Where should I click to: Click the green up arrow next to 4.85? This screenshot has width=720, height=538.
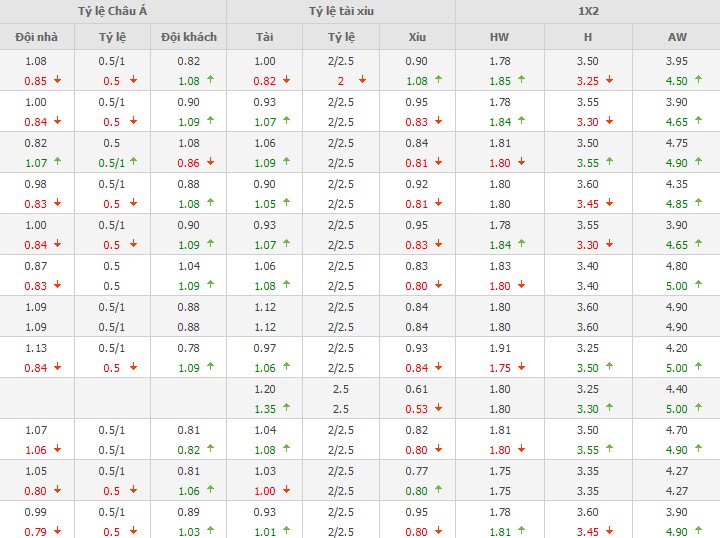point(701,203)
